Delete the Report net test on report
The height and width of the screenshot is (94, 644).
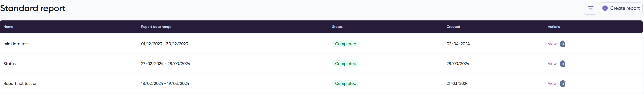pos(563,83)
